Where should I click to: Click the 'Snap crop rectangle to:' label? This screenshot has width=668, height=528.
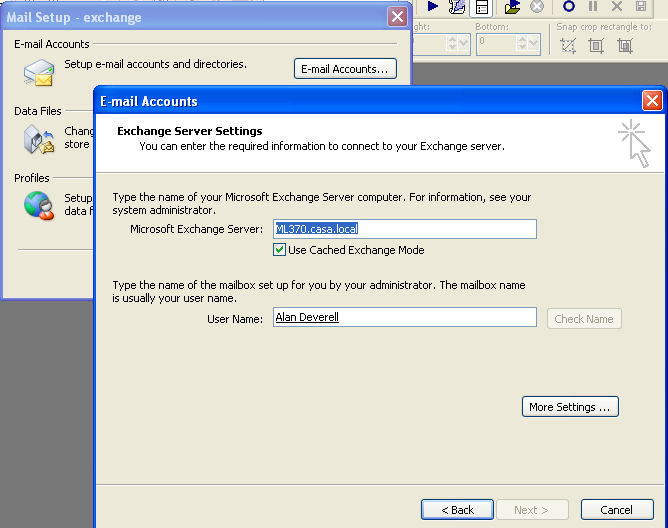pyautogui.click(x=604, y=27)
